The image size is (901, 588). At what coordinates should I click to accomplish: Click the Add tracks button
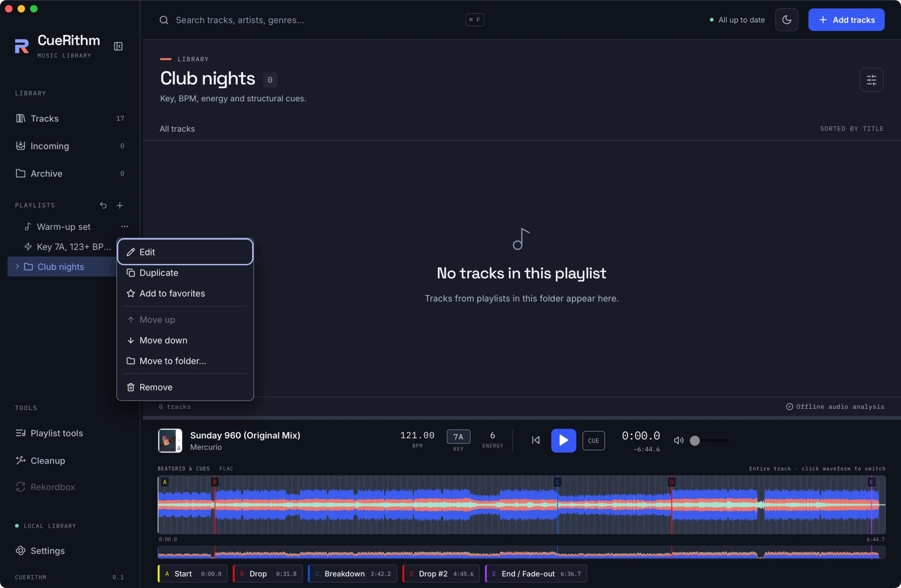pyautogui.click(x=846, y=20)
